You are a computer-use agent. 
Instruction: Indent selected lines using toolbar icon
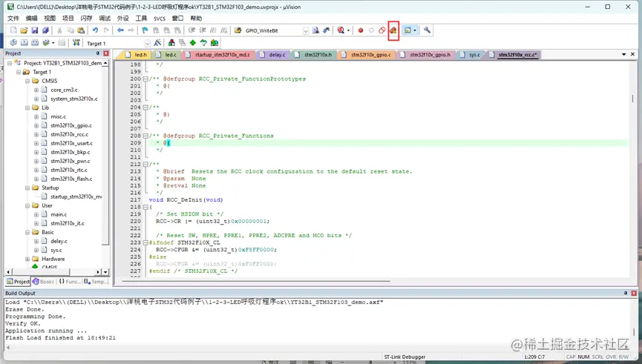191,30
